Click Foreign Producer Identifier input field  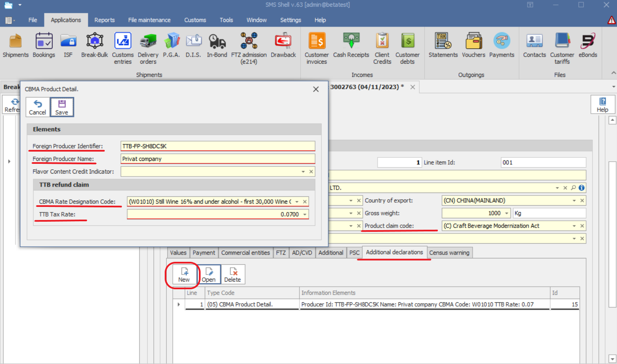(218, 146)
